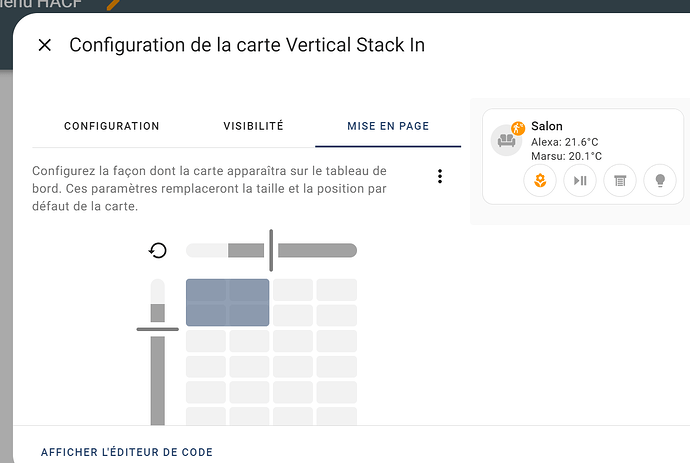Click Afficher l'éditeur de code
The width and height of the screenshot is (690, 463).
[x=127, y=452]
